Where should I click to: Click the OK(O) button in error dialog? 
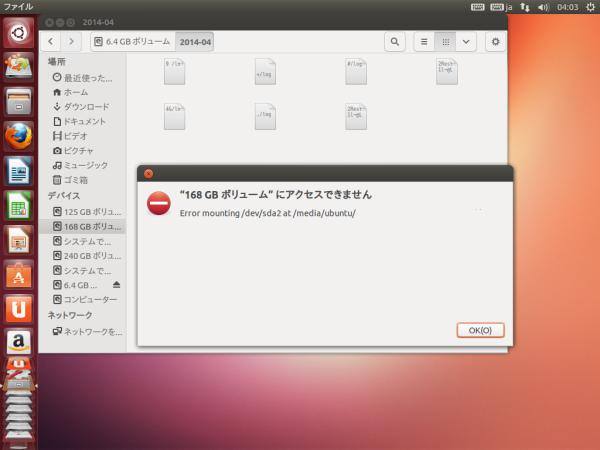[x=480, y=330]
